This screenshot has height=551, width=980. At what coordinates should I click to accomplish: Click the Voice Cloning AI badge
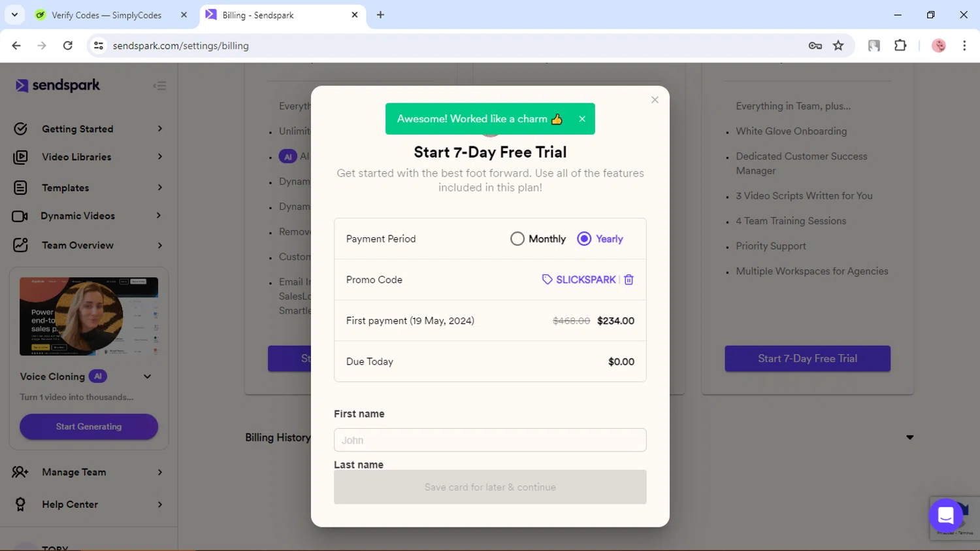(x=97, y=376)
